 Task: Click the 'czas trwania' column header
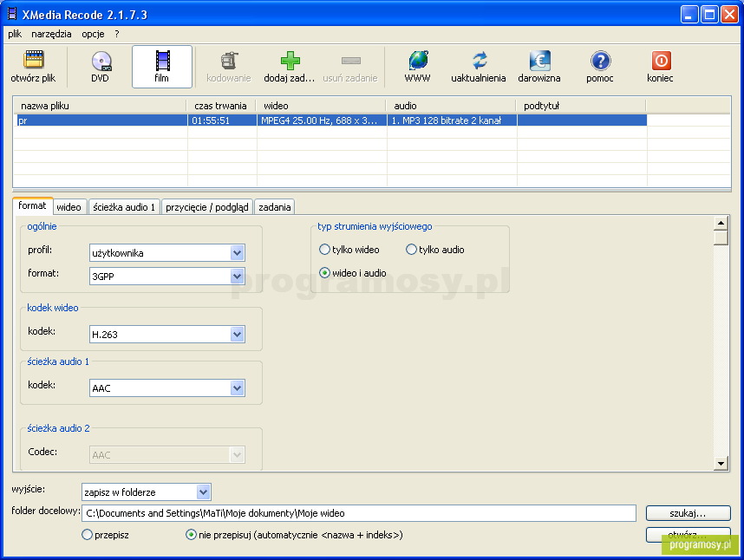(x=221, y=106)
